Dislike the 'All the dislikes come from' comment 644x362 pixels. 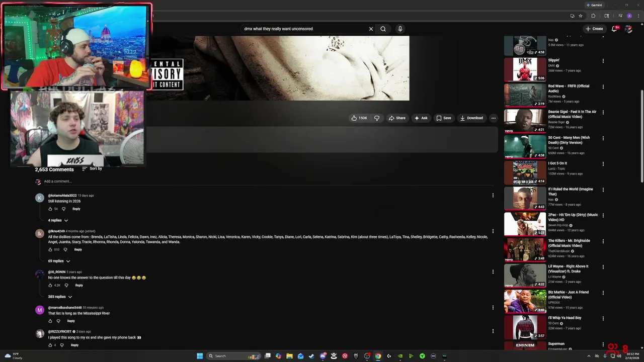pos(65,249)
